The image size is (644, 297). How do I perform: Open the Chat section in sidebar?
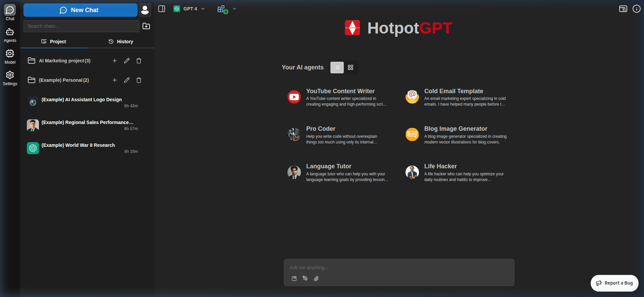click(10, 13)
